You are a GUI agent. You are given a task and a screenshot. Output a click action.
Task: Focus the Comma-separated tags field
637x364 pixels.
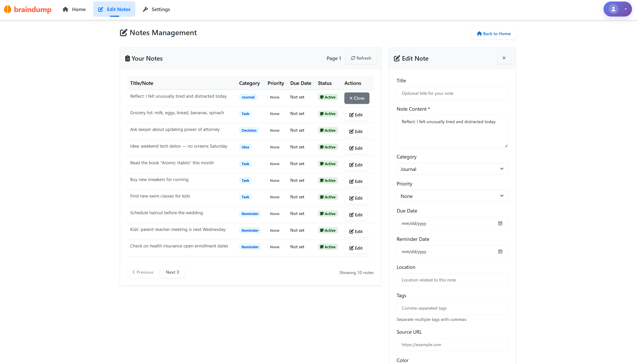[x=452, y=308]
